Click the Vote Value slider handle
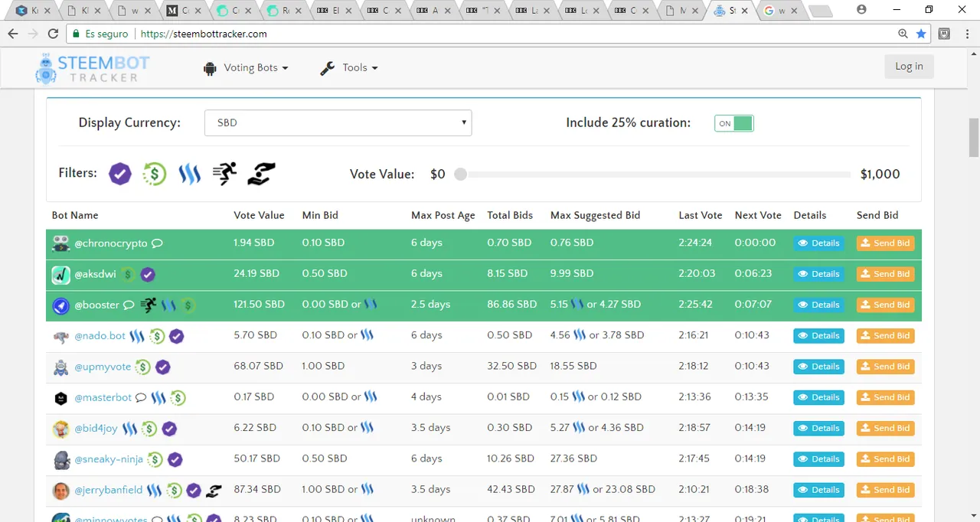 click(460, 175)
